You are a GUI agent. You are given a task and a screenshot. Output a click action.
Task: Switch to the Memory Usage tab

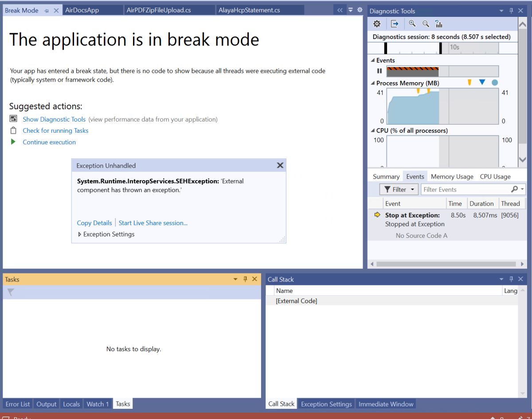[x=452, y=177]
